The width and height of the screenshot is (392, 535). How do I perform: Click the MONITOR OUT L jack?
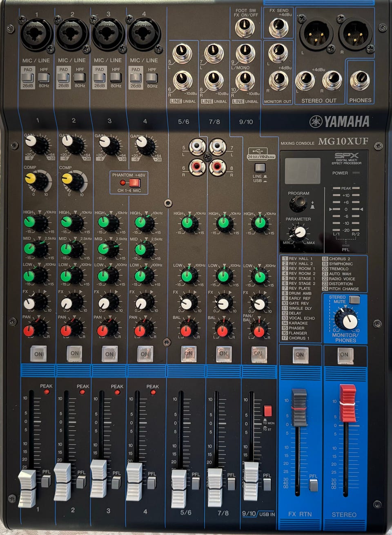[278, 53]
